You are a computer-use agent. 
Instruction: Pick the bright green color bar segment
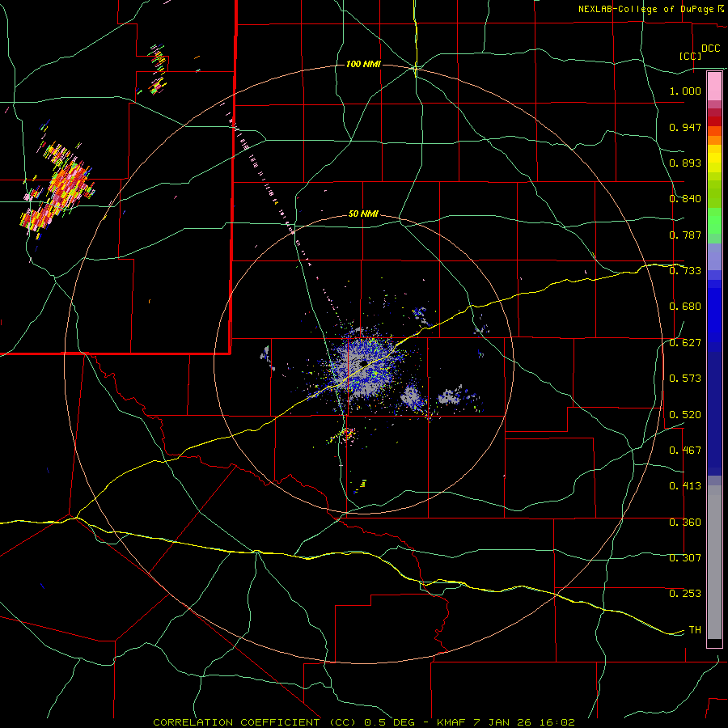(x=714, y=221)
